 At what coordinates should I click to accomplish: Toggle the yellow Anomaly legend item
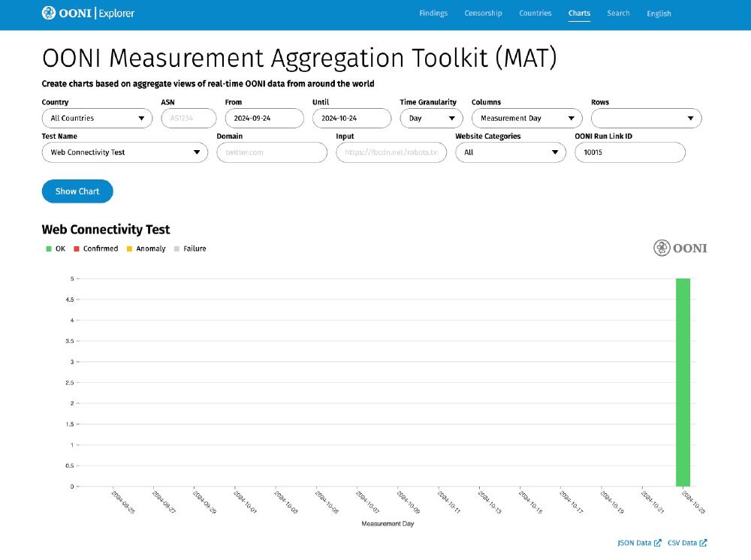pos(146,248)
